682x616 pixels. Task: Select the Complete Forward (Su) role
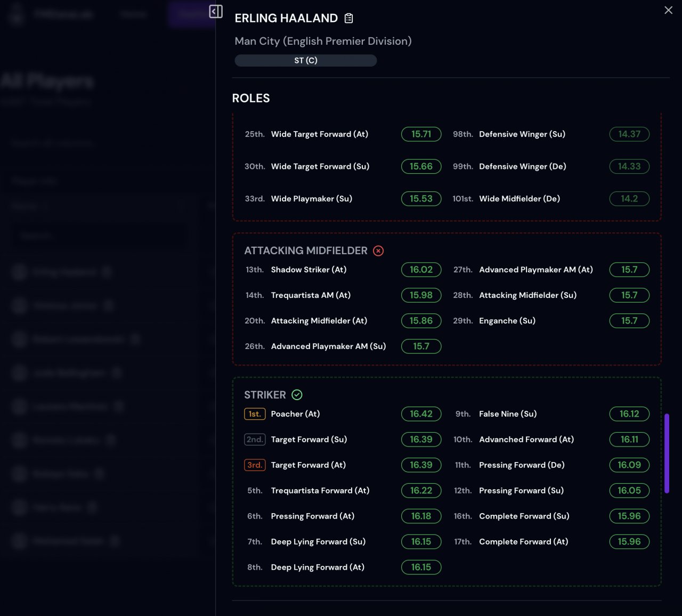[x=524, y=516]
